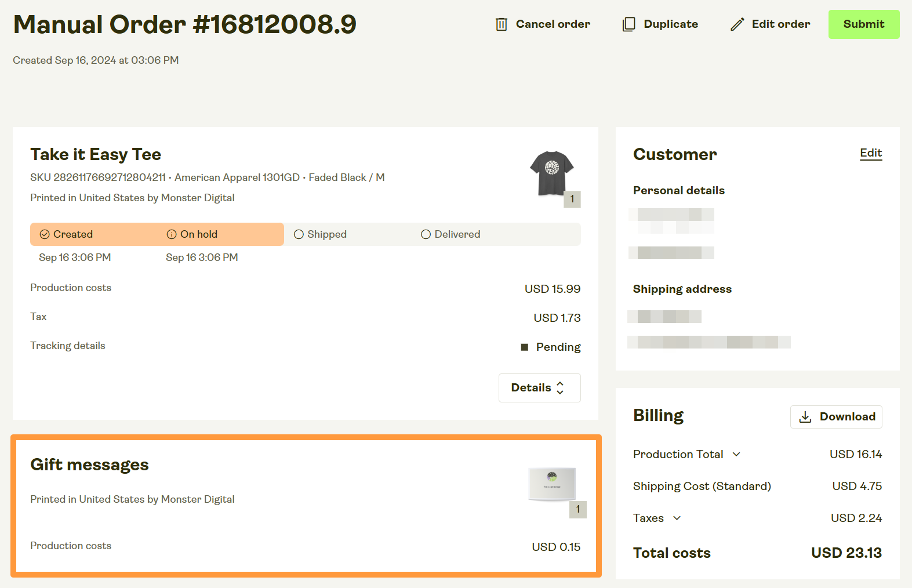The image size is (912, 588).
Task: Click the Created checkmark status icon
Action: (x=45, y=234)
